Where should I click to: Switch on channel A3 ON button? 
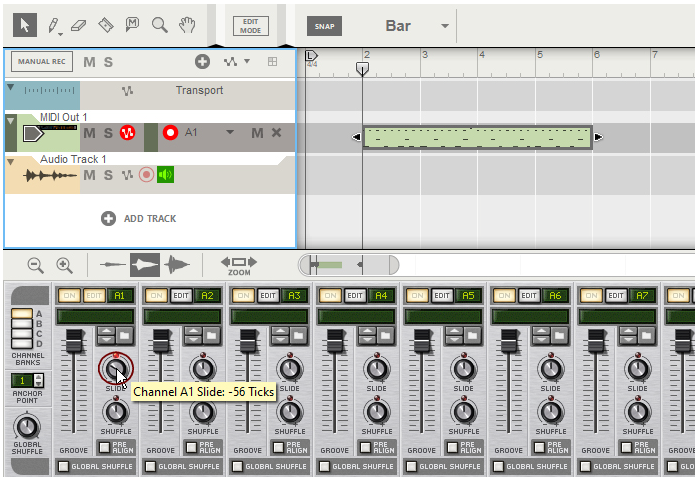[x=243, y=295]
